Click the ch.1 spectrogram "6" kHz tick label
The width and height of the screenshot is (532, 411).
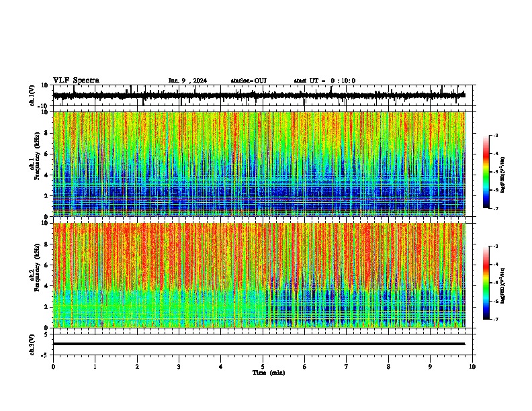point(46,154)
